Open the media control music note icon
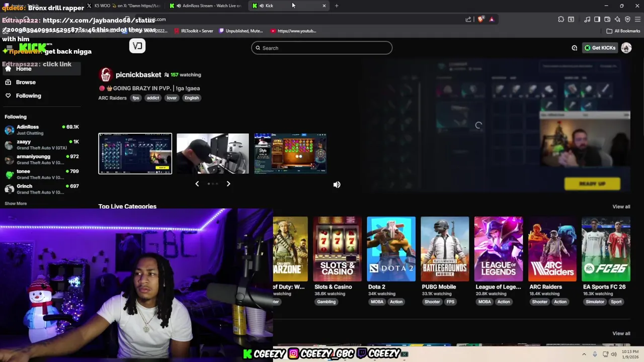 point(587,19)
